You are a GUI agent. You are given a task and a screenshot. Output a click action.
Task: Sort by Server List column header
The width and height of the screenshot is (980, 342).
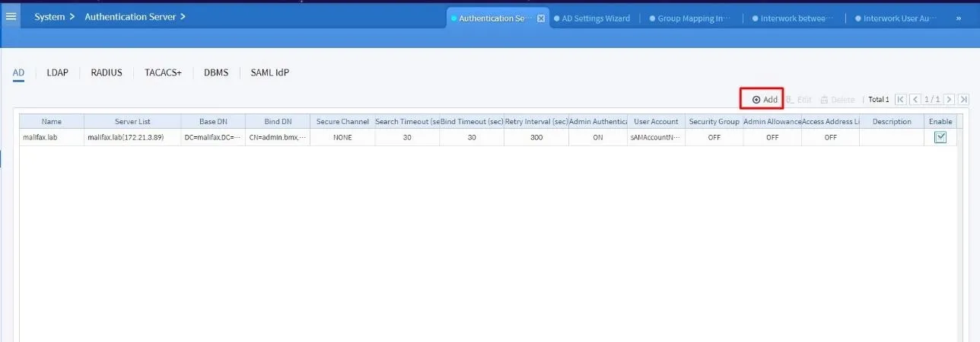point(132,122)
